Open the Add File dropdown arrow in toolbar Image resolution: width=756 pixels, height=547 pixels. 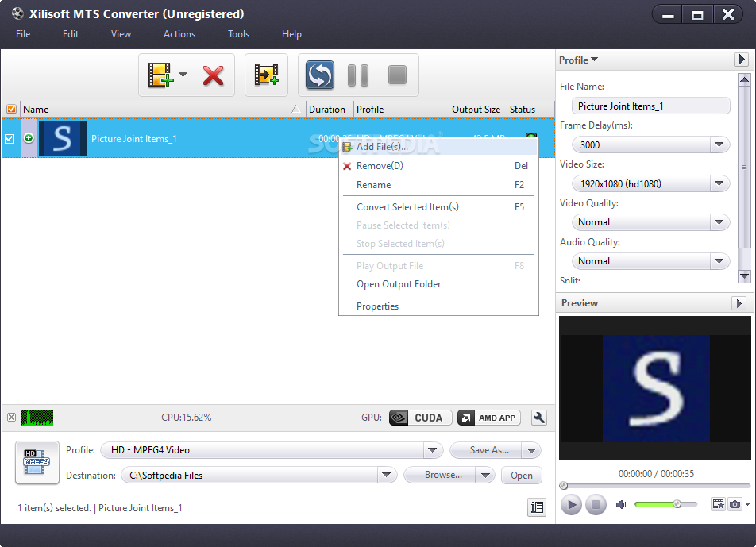click(183, 75)
